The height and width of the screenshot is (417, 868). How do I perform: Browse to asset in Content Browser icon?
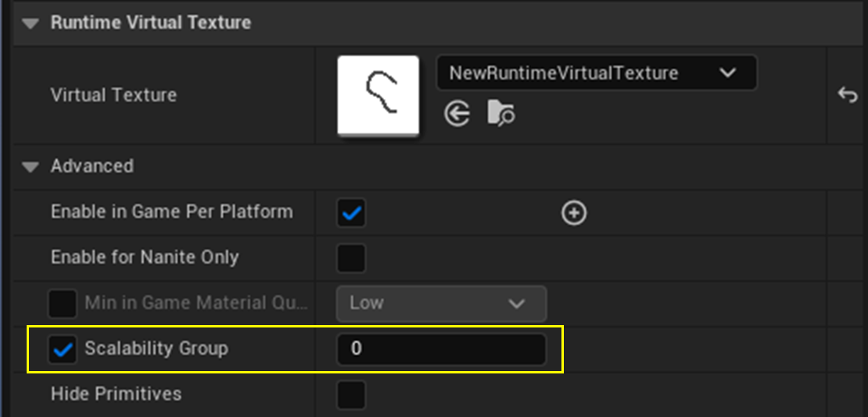coord(501,115)
